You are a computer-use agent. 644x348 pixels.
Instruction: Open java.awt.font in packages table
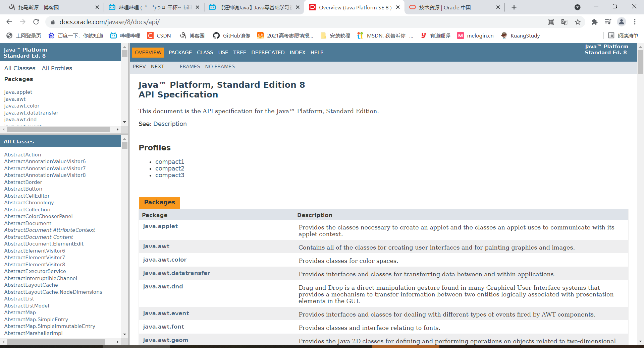pos(163,327)
